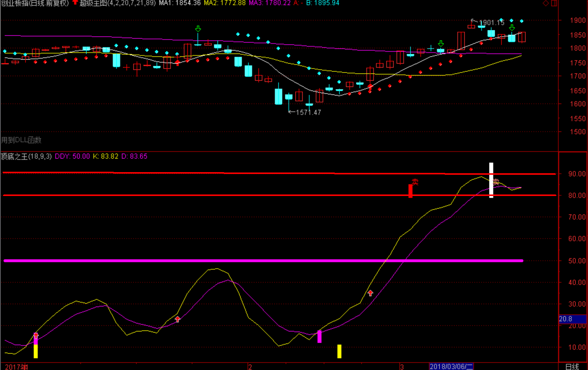Image resolution: width=588 pixels, height=370 pixels.
Task: Click the MA1: 1854.36 value
Action: 180,3
